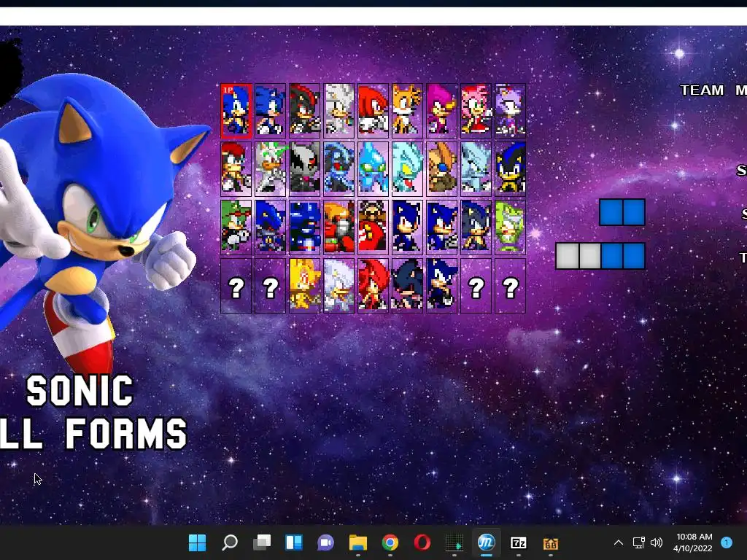Pick the light cyan Nazo portrait
Image resolution: width=747 pixels, height=560 pixels.
coord(407,168)
